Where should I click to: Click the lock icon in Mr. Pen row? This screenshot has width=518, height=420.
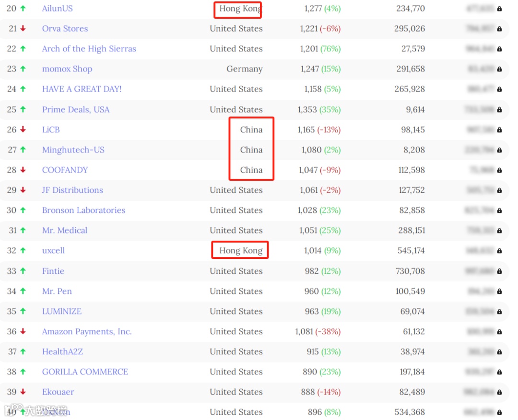(x=499, y=292)
